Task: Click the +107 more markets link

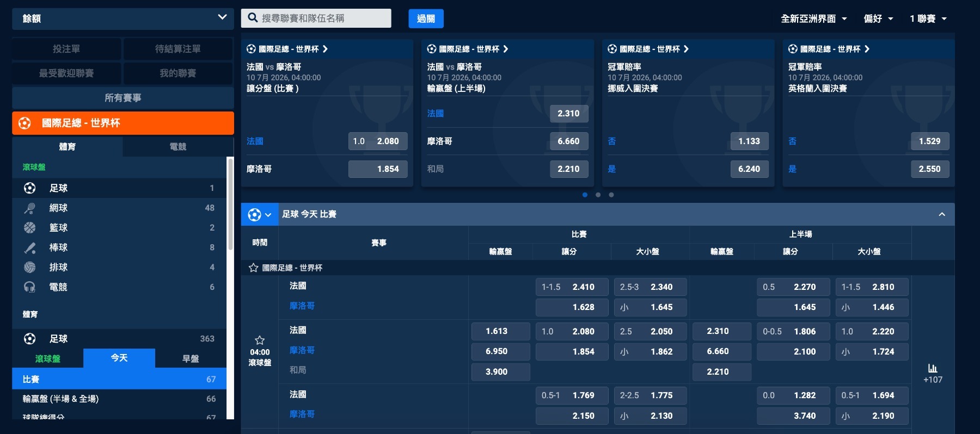Action: point(933,380)
